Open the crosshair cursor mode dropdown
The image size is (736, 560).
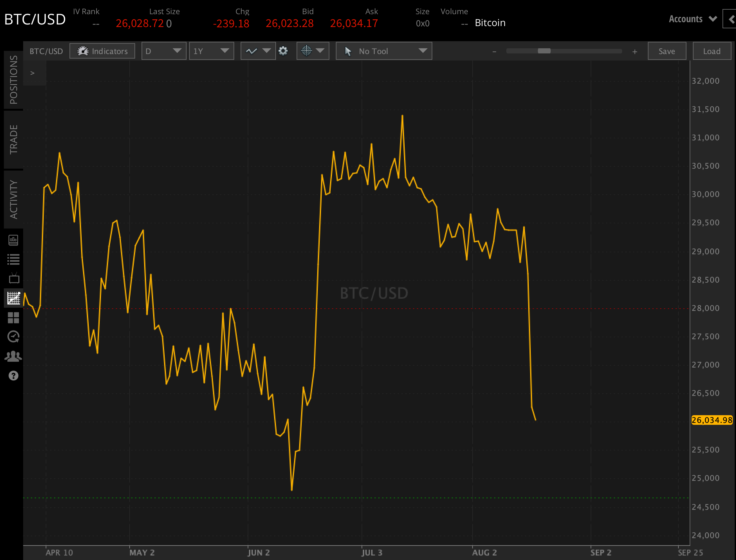(x=313, y=51)
